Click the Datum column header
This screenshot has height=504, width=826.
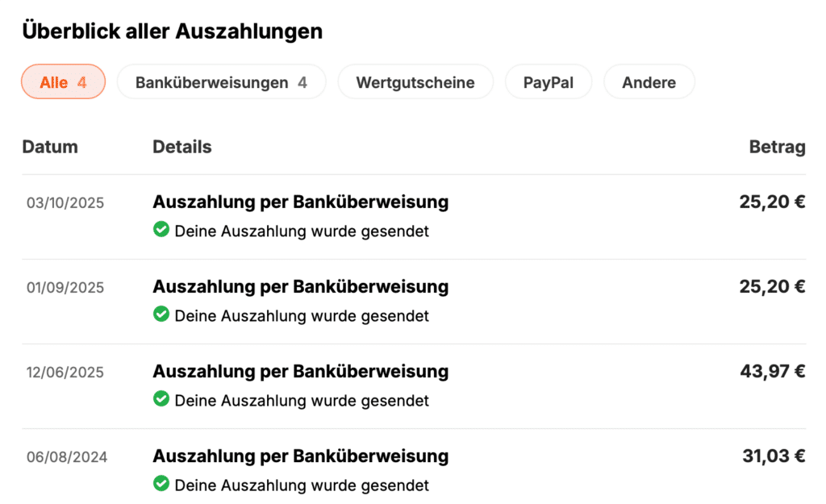(50, 147)
